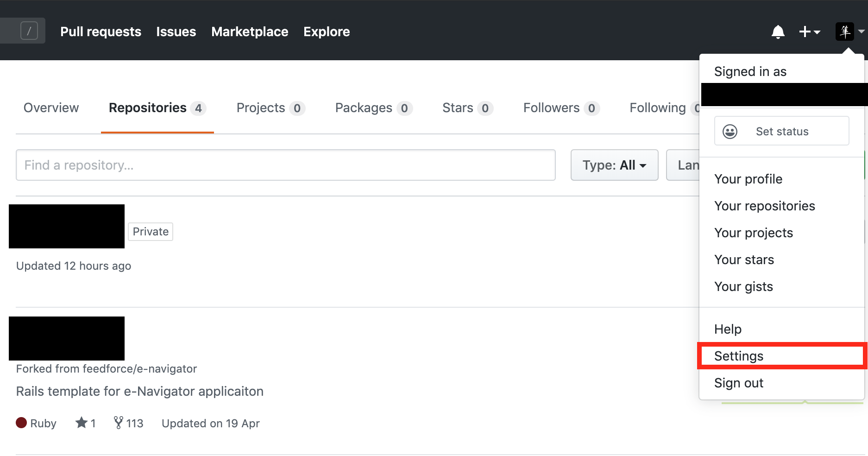
Task: Click the user avatar icon
Action: (x=845, y=32)
